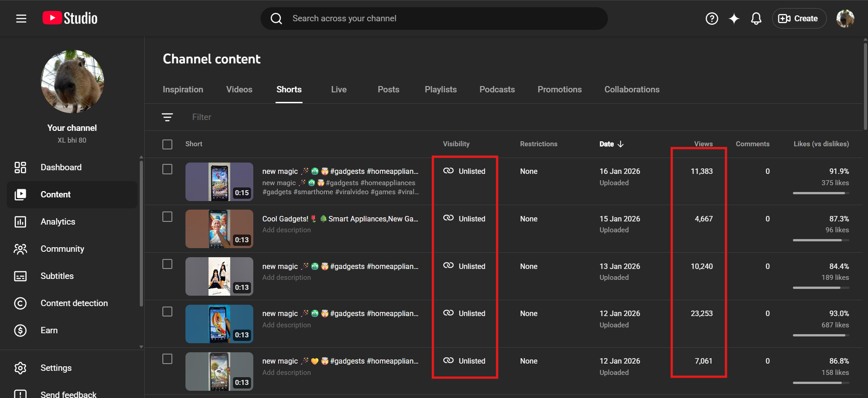The image size is (868, 398).
Task: Select the 16 Jan 2026 short checkbox
Action: (x=167, y=169)
